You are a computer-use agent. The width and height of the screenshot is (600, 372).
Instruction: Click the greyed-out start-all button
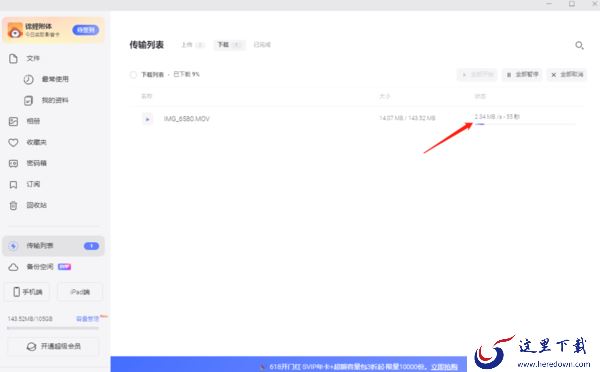click(x=477, y=75)
